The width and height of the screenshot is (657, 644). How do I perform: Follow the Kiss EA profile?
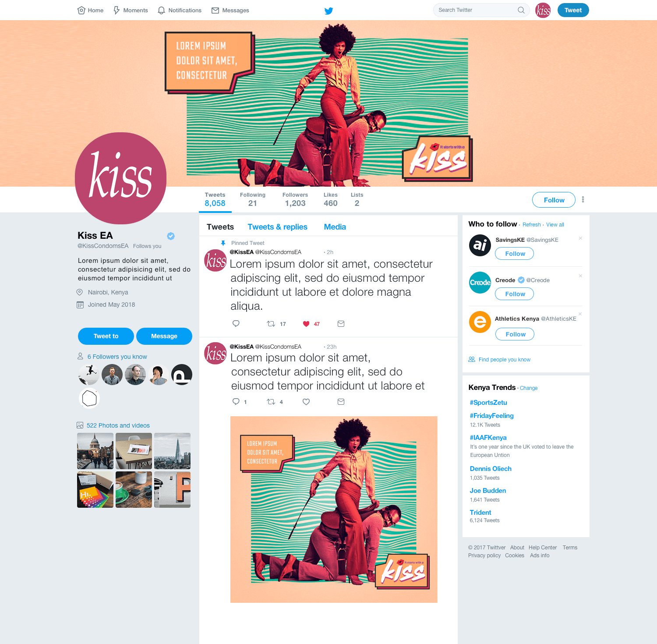coord(554,200)
